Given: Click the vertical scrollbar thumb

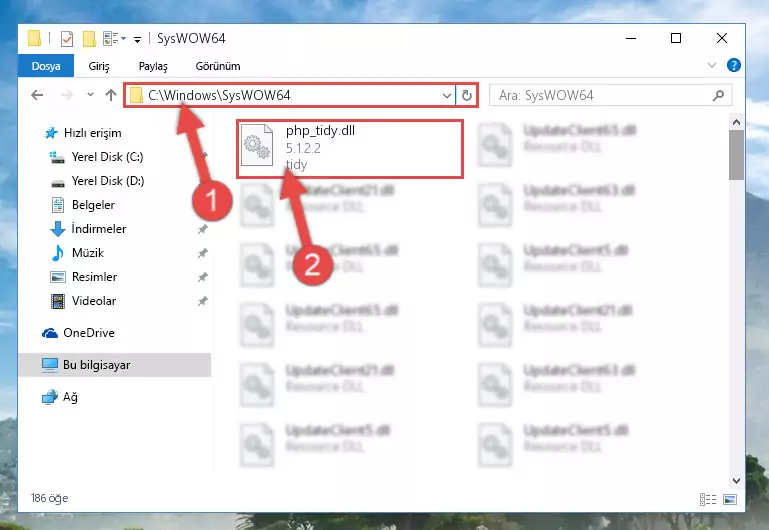Looking at the screenshot, I should (736, 155).
